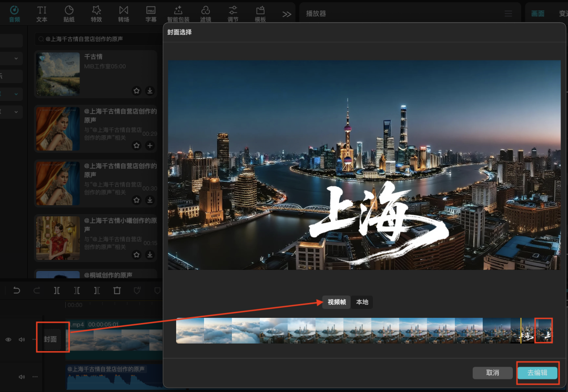Click the delete trash icon in timeline toolbar

(117, 290)
